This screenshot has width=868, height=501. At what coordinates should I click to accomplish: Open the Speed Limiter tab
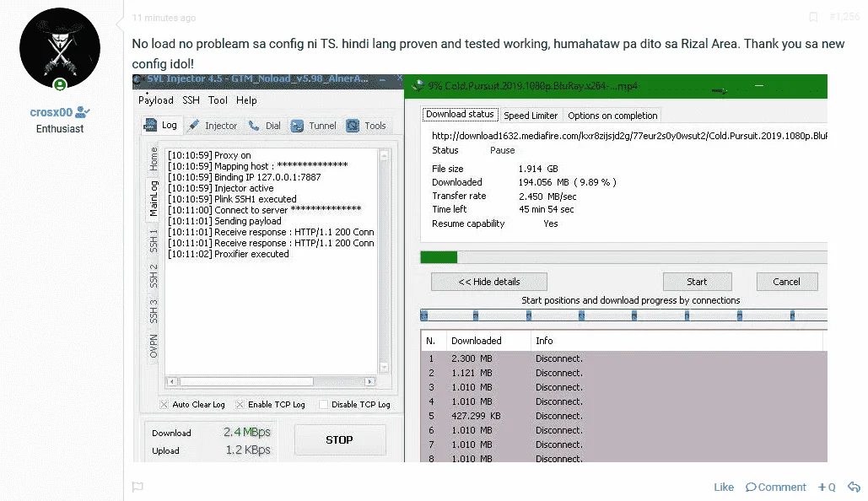(x=531, y=116)
